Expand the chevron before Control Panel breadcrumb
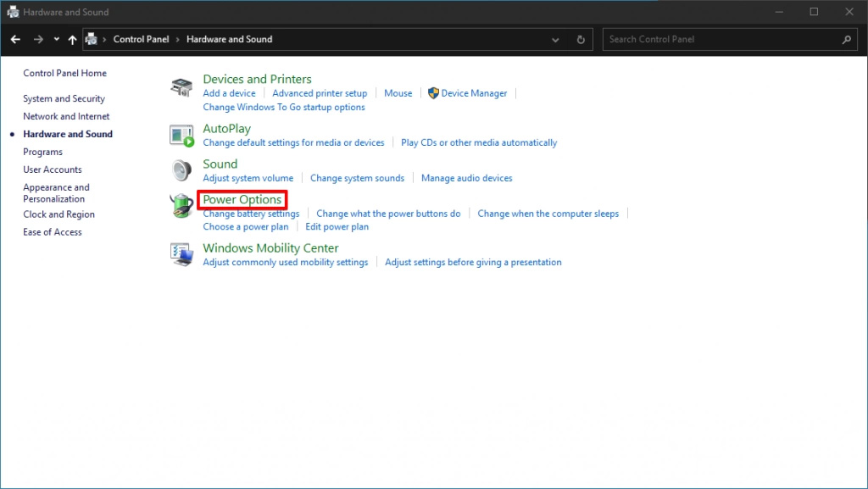This screenshot has width=868, height=489. point(105,40)
